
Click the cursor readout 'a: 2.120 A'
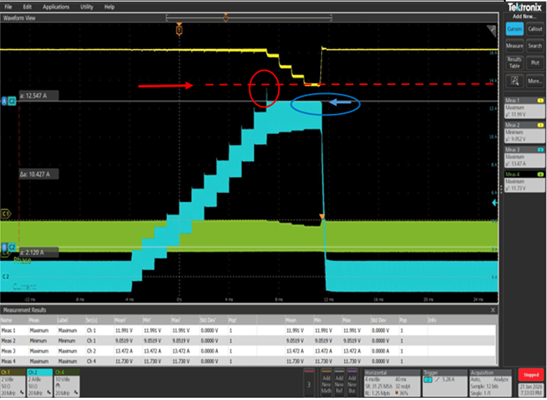[38, 252]
